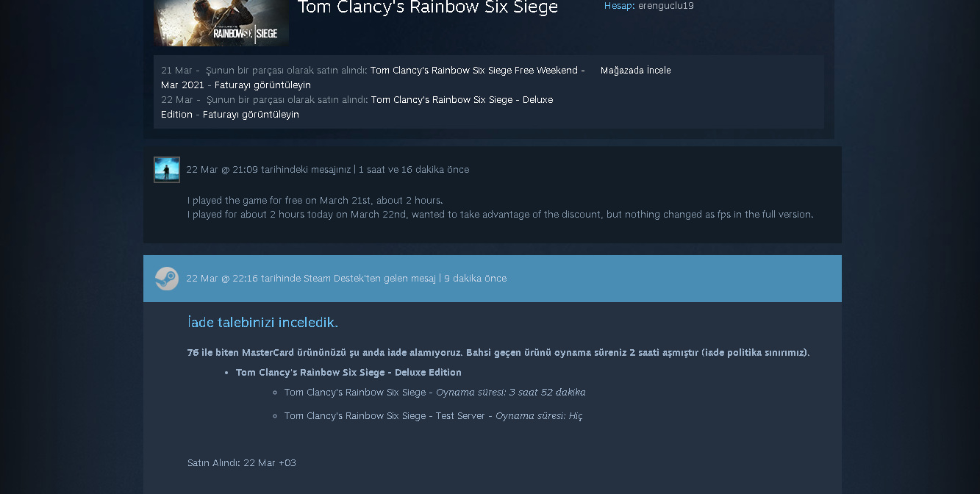Click the 22 Mar @ 21:09 message header
This screenshot has height=494, width=980.
pos(327,170)
